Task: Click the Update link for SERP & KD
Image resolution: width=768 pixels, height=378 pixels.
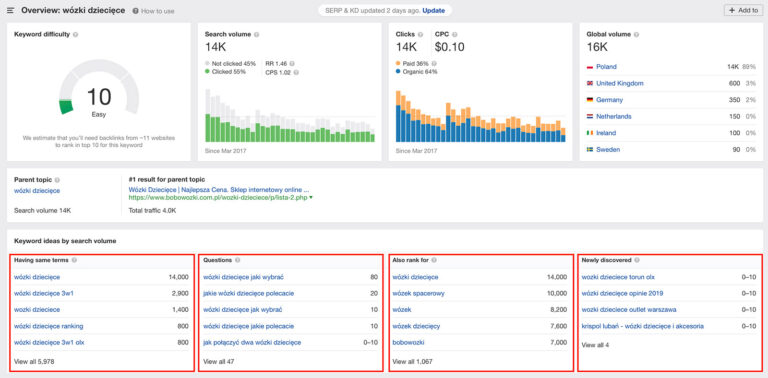Action: tap(434, 10)
